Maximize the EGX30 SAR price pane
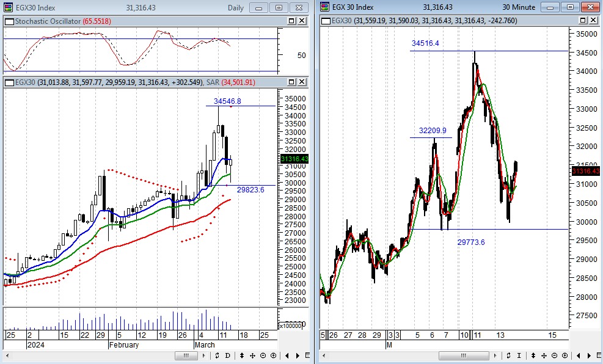603x364 pixels. pos(293,82)
